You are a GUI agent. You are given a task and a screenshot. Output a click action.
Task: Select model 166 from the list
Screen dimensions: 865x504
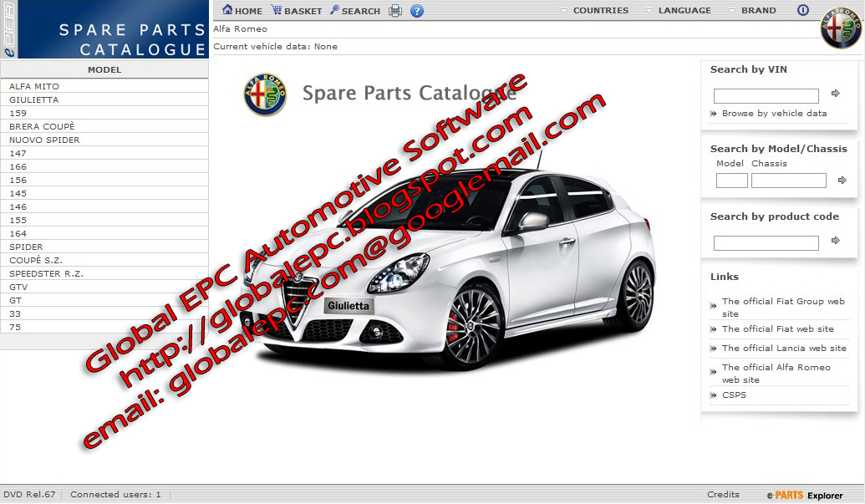point(104,166)
